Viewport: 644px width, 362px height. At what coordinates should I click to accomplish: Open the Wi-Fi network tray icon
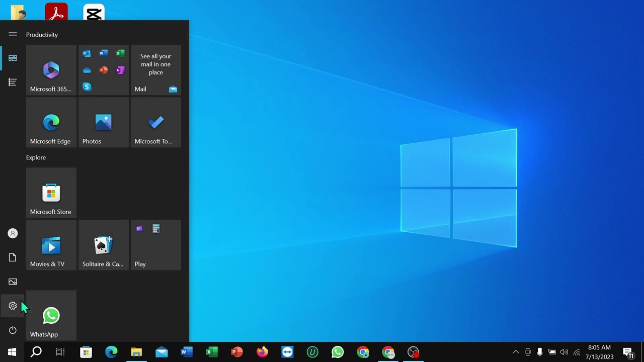click(577, 352)
